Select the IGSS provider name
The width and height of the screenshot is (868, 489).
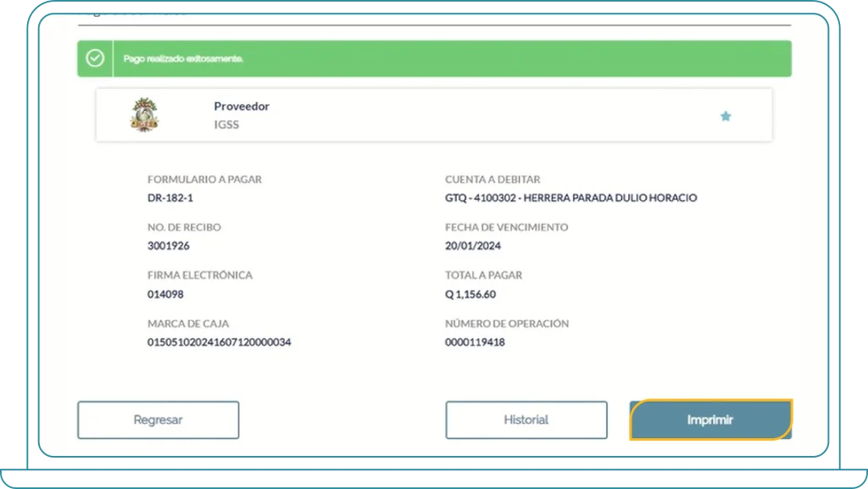226,125
